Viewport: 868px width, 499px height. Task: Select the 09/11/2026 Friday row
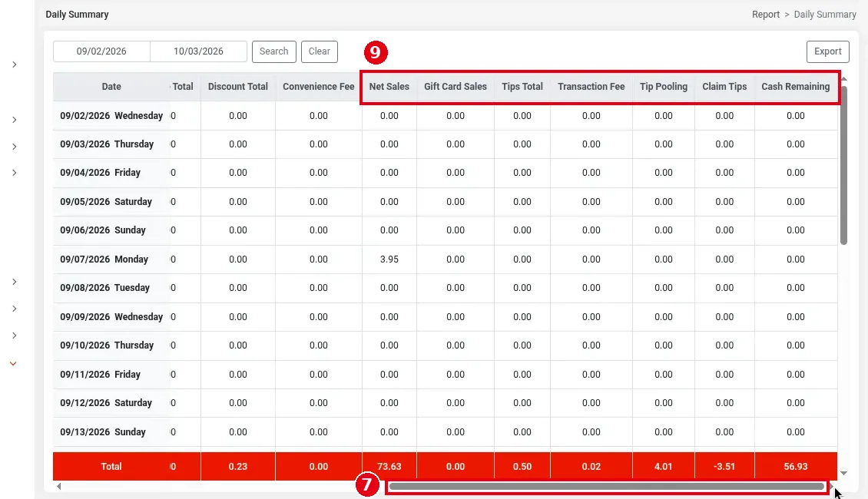pyautogui.click(x=445, y=375)
